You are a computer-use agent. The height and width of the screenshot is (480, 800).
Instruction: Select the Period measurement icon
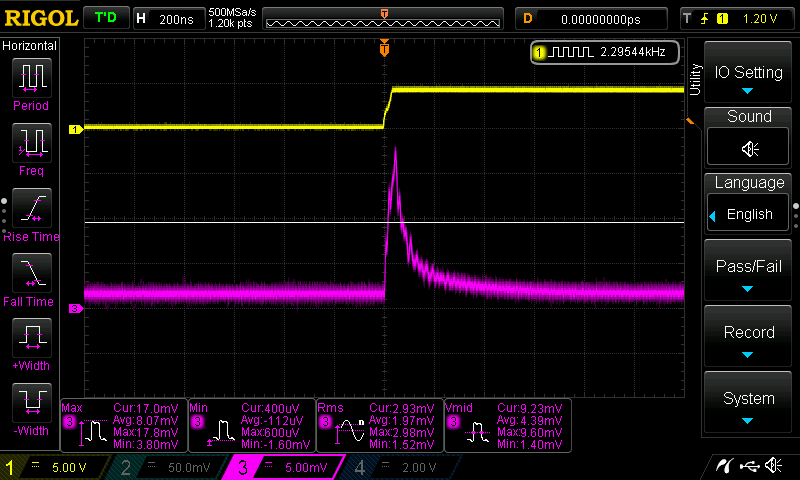pos(33,78)
